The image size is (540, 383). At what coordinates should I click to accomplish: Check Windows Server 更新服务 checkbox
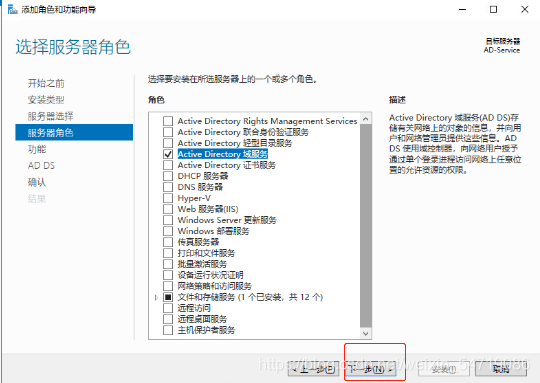tap(168, 220)
